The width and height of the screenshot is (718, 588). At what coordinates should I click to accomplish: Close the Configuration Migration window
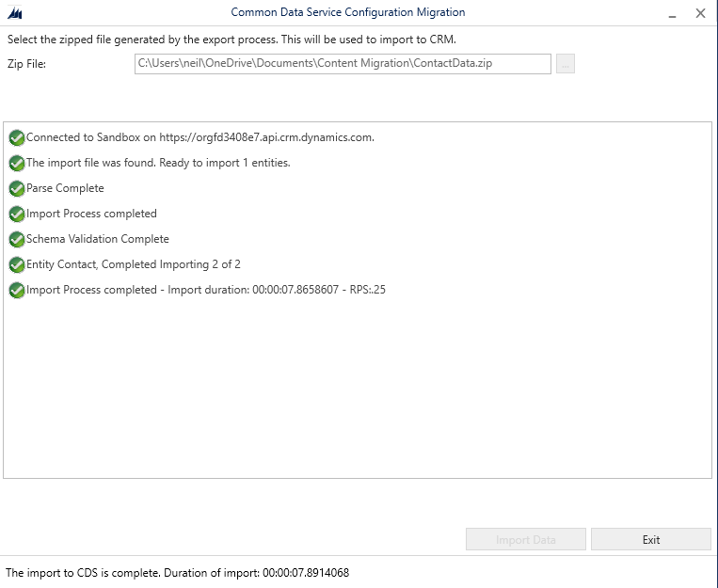[x=700, y=13]
